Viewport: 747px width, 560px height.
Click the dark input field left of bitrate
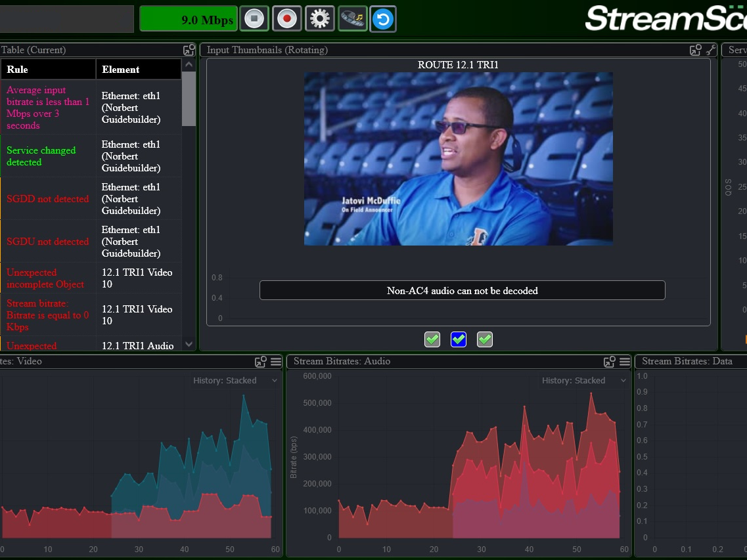coord(67,19)
